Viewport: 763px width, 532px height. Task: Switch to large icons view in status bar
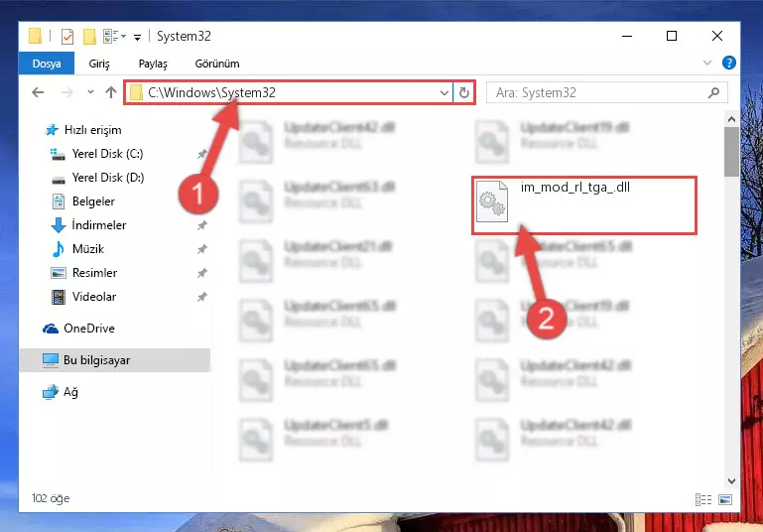[725, 499]
